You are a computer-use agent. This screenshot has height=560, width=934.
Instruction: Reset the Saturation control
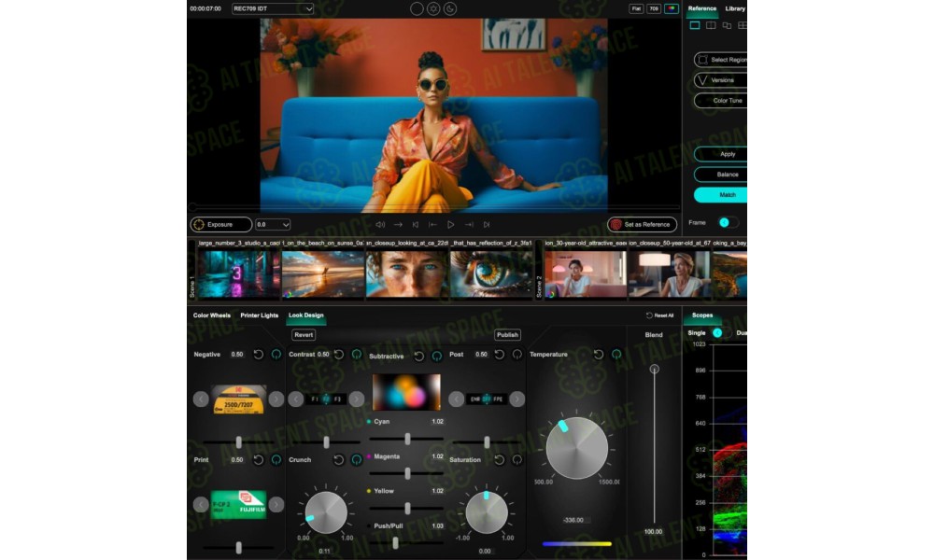click(499, 459)
